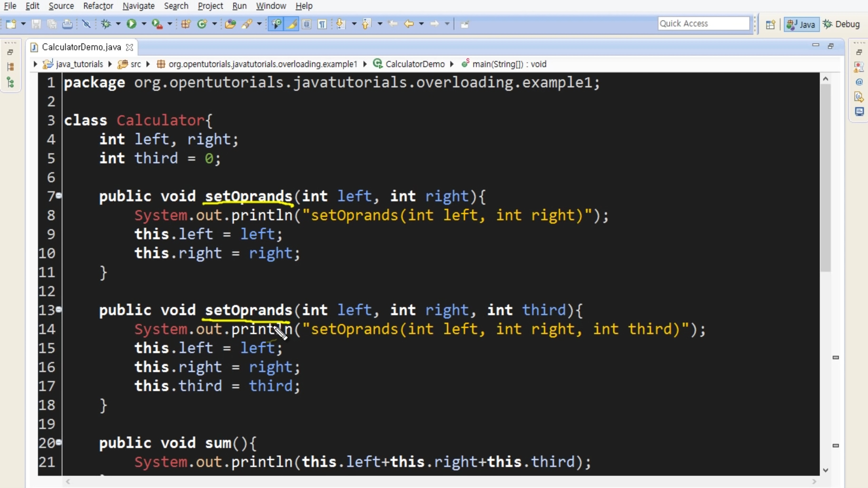Click the src breadcrumb item
This screenshot has height=488, width=868.
tap(136, 64)
